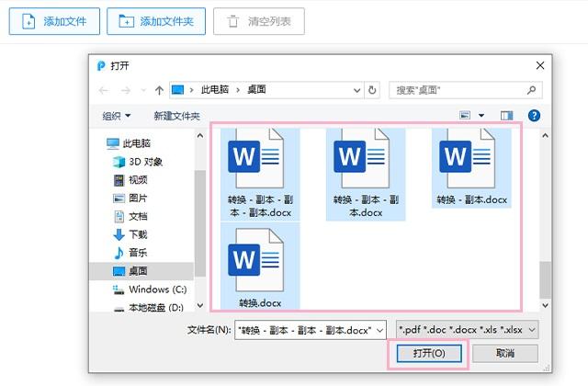Screen dimensions: 588x386
Task: Click the navigation pane scrollbar thumb
Action: [200, 223]
